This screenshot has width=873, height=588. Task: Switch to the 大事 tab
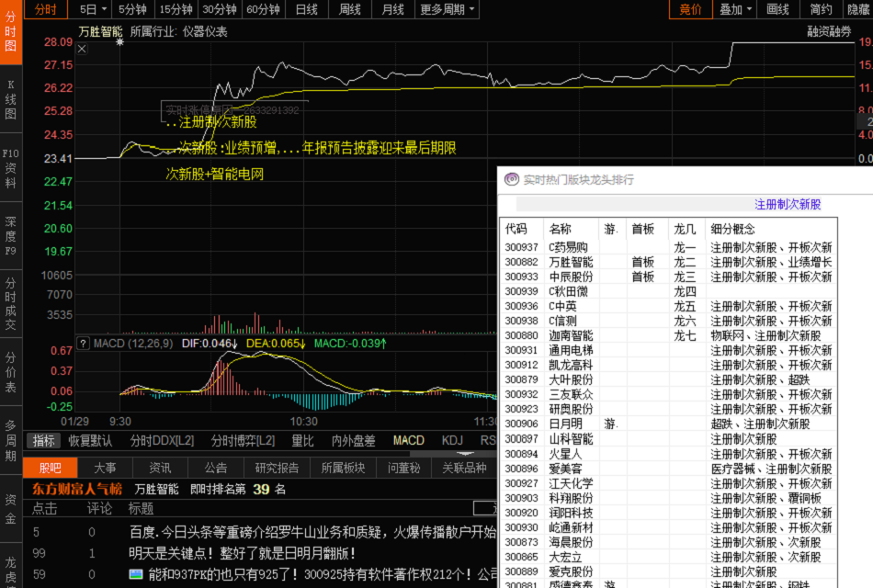pyautogui.click(x=105, y=468)
